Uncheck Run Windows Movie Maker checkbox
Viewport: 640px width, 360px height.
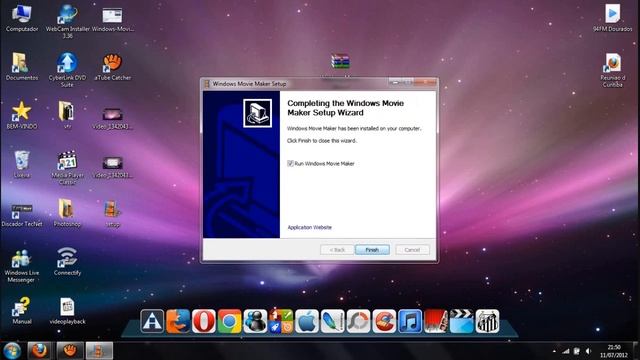coord(290,163)
